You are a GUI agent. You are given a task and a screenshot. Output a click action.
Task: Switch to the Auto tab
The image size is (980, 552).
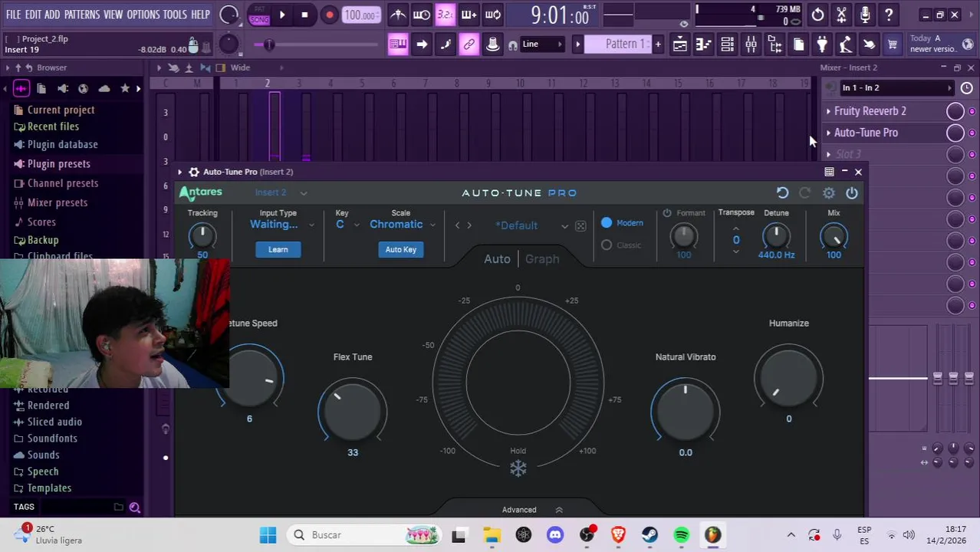point(497,259)
